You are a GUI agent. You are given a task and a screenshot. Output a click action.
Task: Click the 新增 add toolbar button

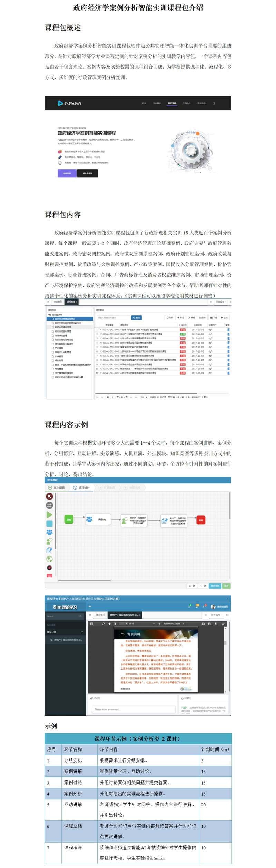(180, 317)
